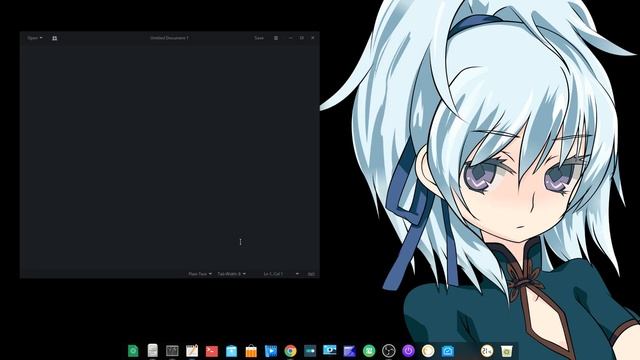Minimize the gedit window

(x=290, y=38)
